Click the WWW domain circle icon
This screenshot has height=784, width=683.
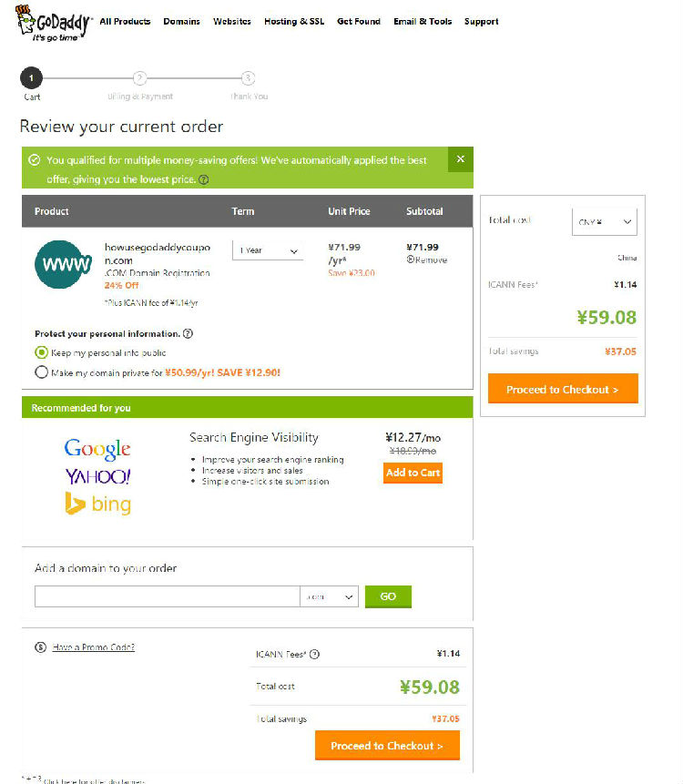pos(63,263)
